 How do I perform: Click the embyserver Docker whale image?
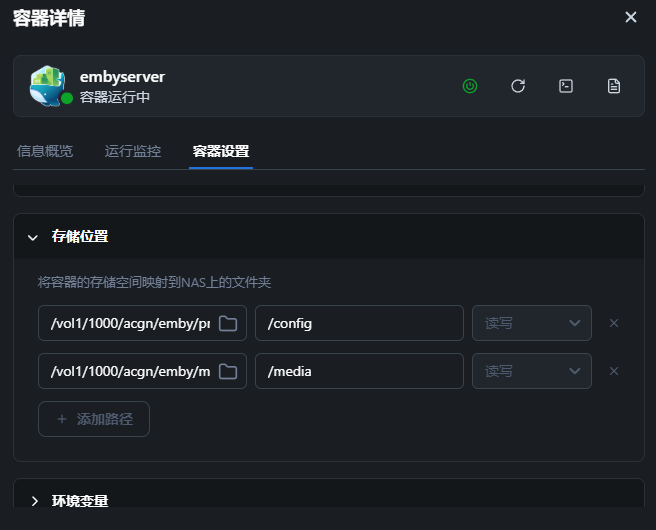47,86
